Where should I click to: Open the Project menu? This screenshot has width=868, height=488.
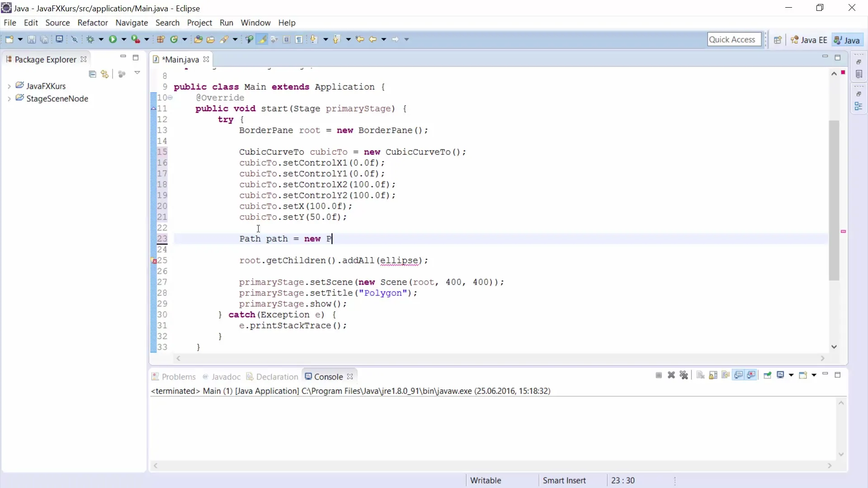(199, 23)
